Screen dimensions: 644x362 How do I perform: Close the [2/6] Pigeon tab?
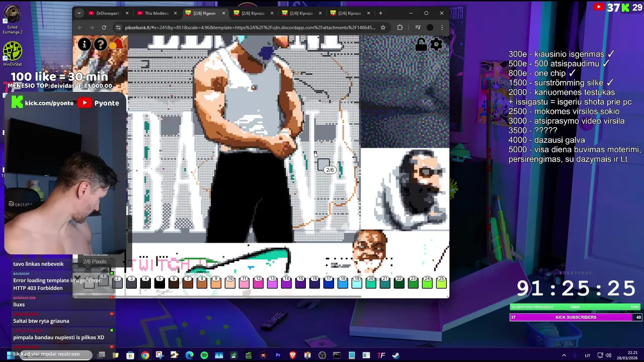coord(223,13)
